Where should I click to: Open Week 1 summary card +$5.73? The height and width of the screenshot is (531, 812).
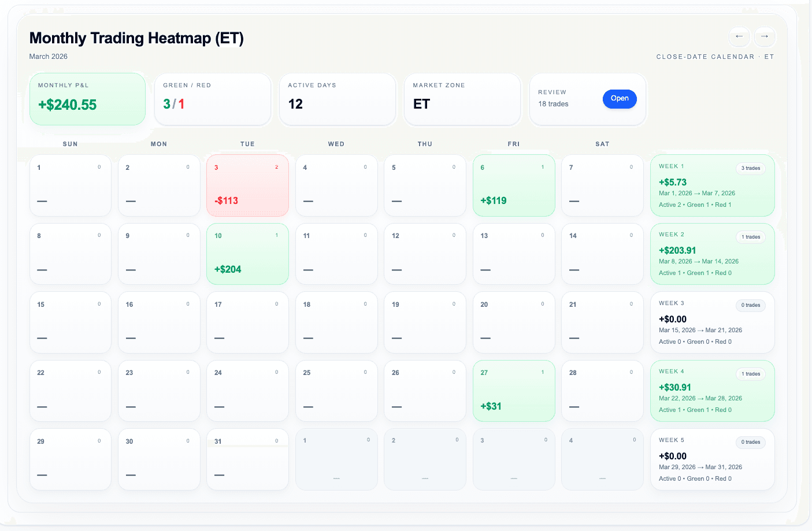(x=713, y=185)
